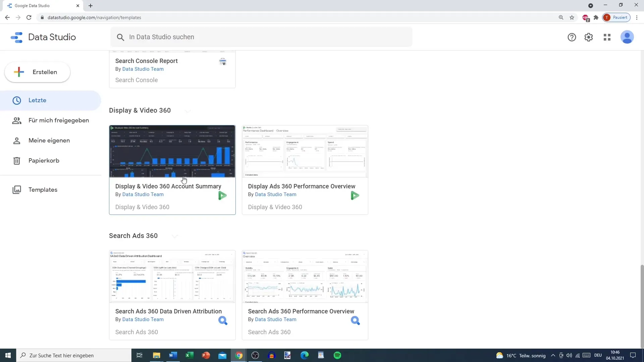Click the browser address bar URL
Image resolution: width=644 pixels, height=362 pixels.
tap(94, 17)
